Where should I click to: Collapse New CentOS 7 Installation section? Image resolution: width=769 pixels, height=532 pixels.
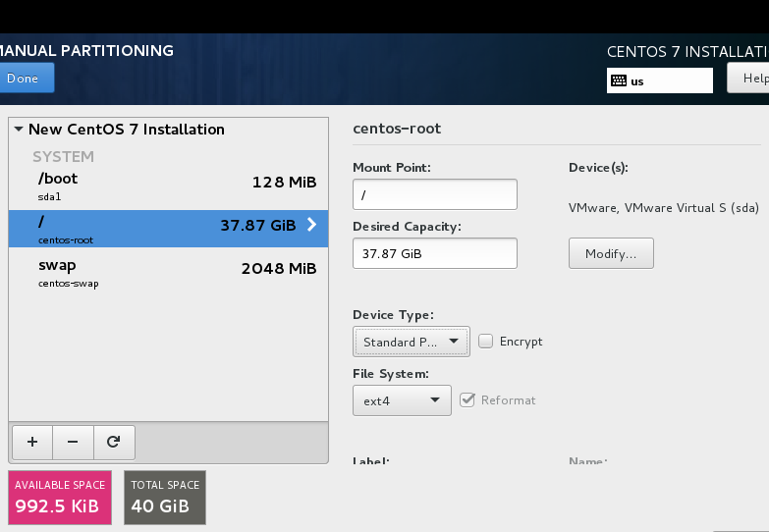coord(19,130)
